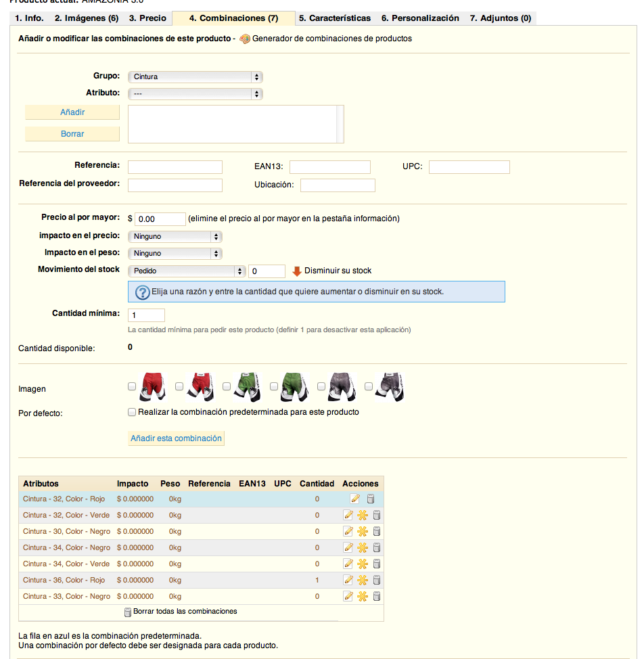Enable Realizar la combinación predeterminada checkbox
This screenshot has height=659, width=644.
pyautogui.click(x=132, y=412)
